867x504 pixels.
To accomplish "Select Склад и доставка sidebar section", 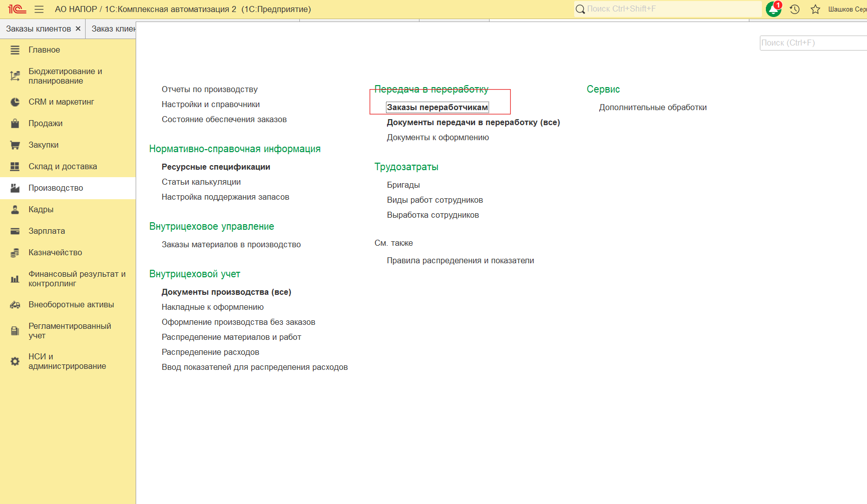I will [x=63, y=166].
